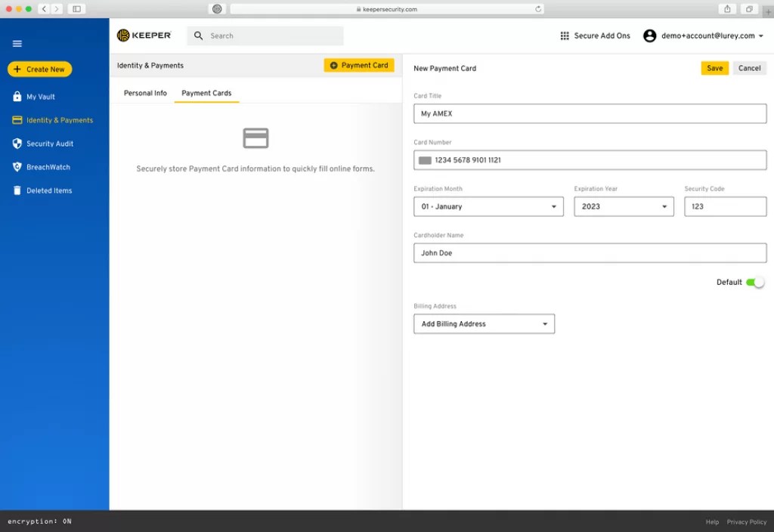The height and width of the screenshot is (532, 774).
Task: Click Safari back navigation arrow
Action: tap(44, 9)
